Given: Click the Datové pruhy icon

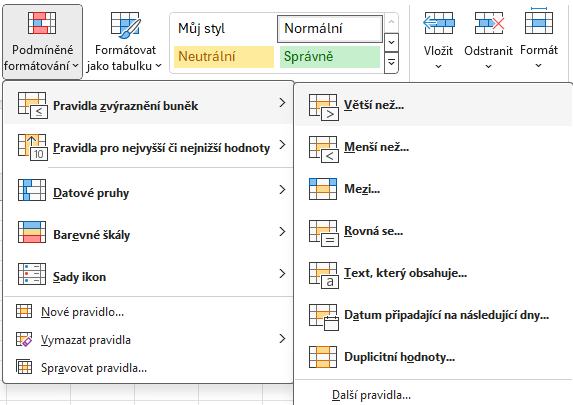Looking at the screenshot, I should pyautogui.click(x=32, y=190).
